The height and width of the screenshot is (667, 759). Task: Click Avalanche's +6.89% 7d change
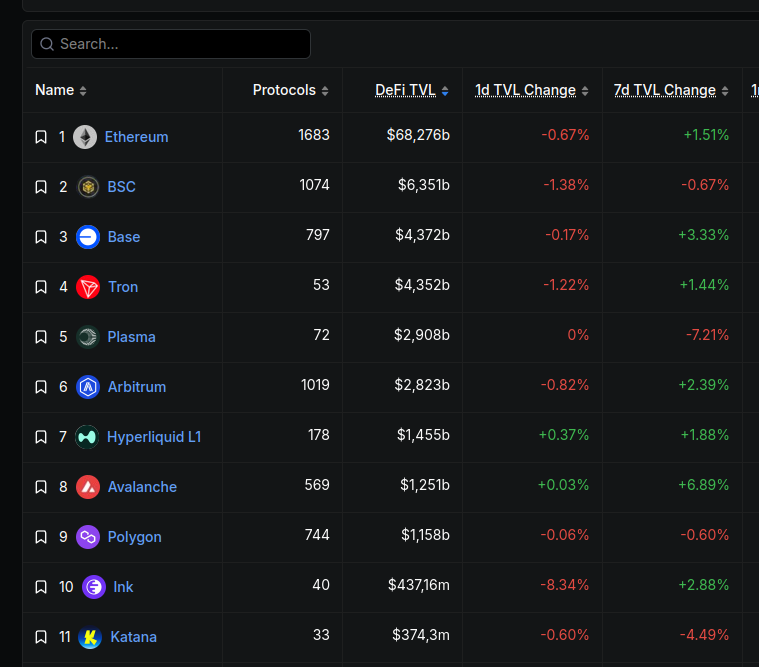coord(703,485)
